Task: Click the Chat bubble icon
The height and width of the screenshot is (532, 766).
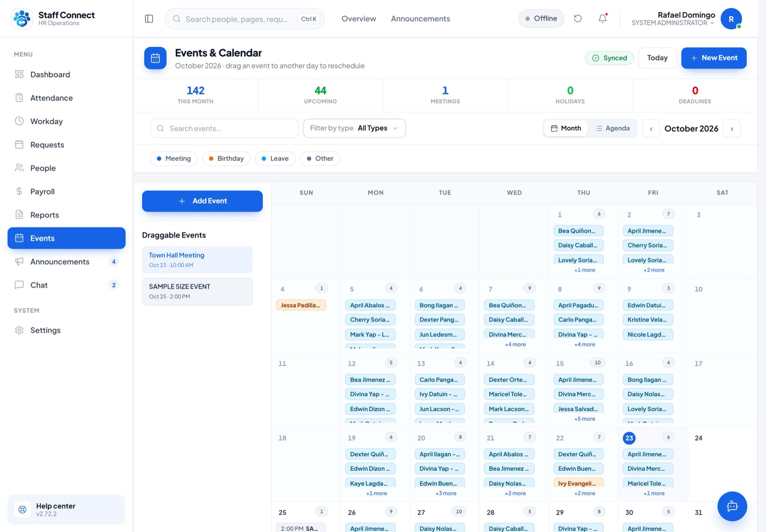Action: click(x=19, y=285)
